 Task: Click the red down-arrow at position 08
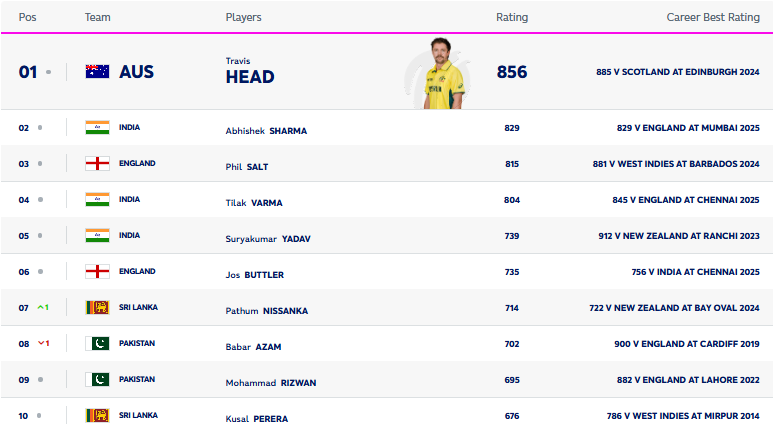42,343
